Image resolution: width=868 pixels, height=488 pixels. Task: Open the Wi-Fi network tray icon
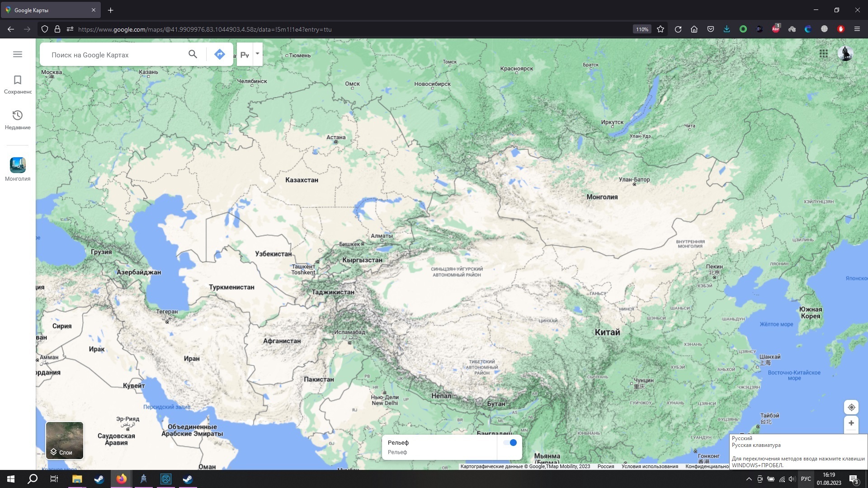click(782, 479)
